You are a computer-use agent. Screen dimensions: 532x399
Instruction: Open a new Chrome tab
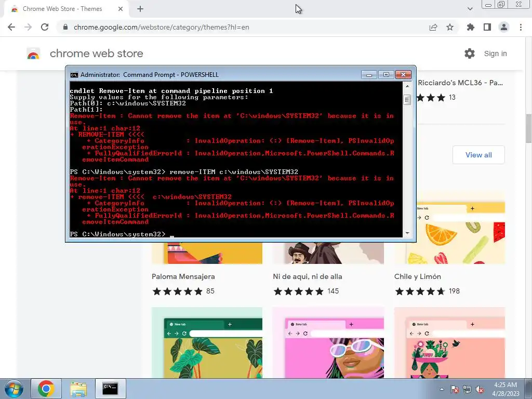(x=140, y=9)
